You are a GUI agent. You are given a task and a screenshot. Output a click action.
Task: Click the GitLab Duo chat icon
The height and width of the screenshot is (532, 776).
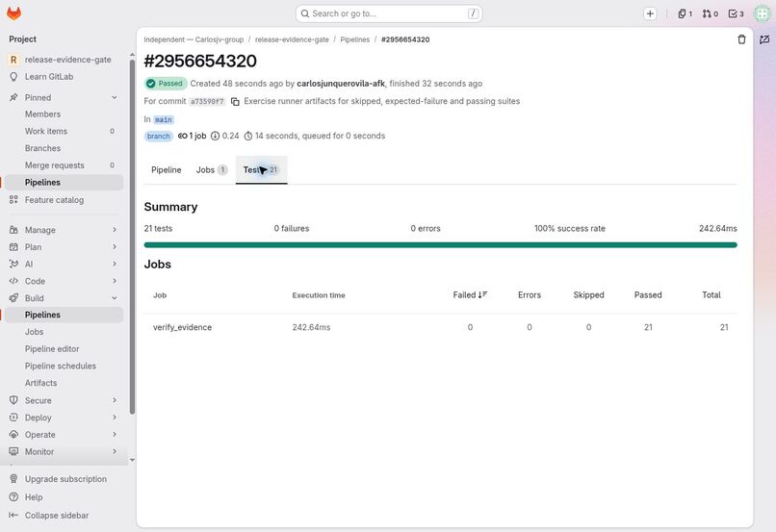tap(764, 39)
